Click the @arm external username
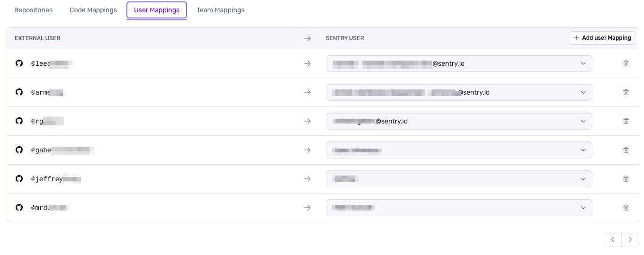 coord(48,92)
